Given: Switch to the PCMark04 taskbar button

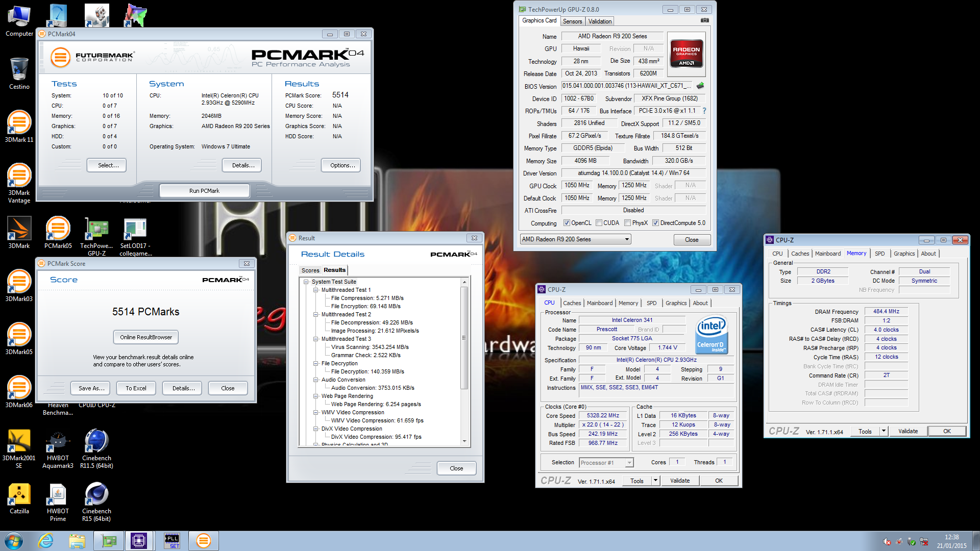Looking at the screenshot, I should 204,541.
